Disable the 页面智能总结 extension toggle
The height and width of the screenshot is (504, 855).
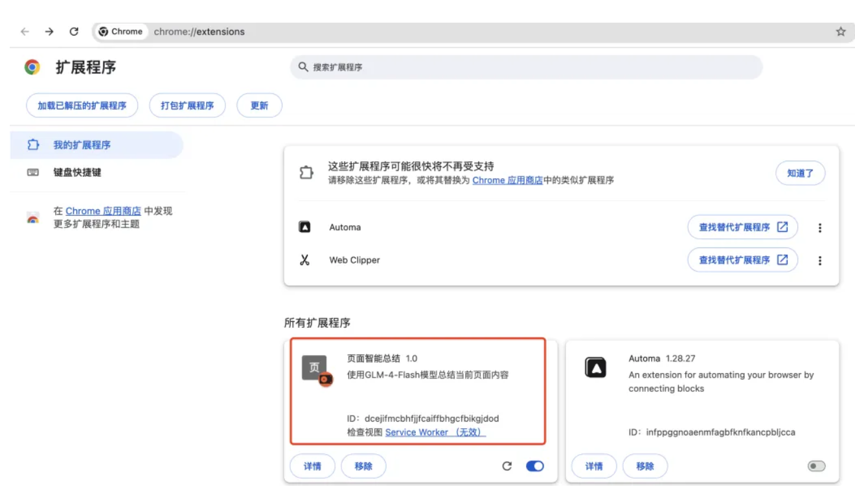535,466
